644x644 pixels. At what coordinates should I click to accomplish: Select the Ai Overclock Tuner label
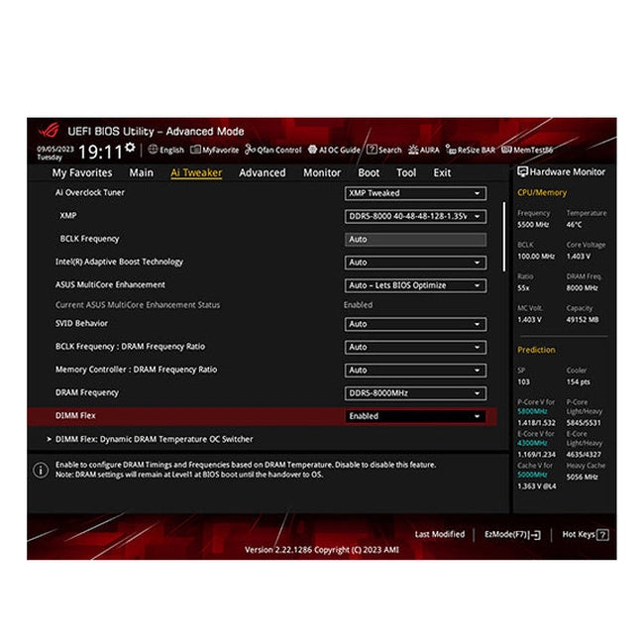90,192
